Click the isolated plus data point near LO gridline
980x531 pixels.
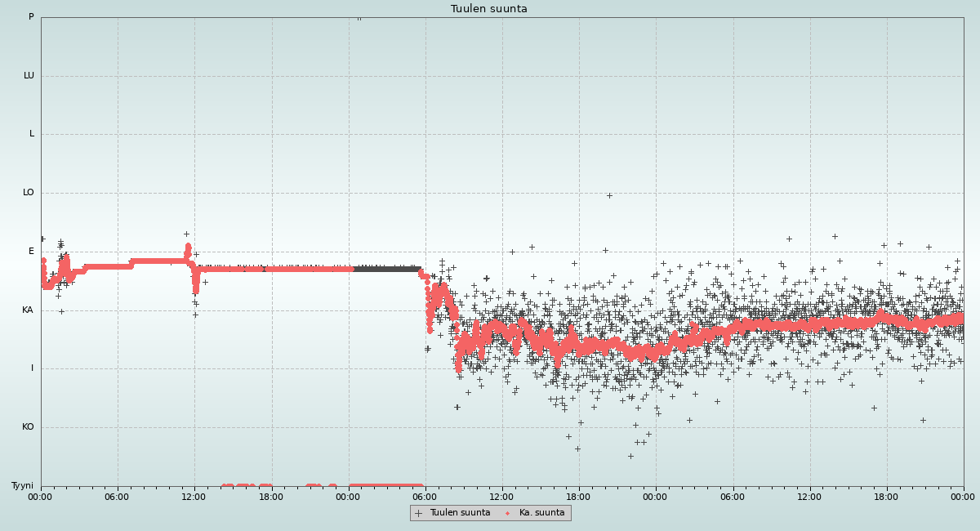609,195
